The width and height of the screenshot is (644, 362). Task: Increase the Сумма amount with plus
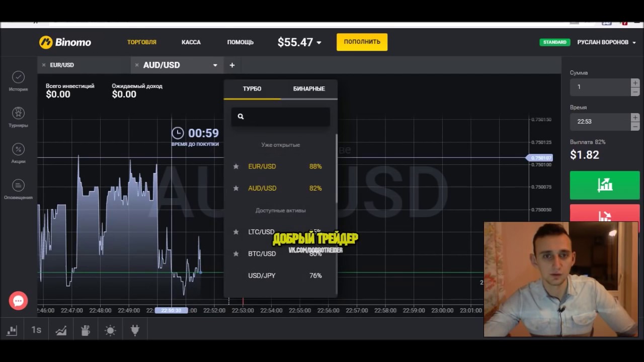click(x=635, y=82)
